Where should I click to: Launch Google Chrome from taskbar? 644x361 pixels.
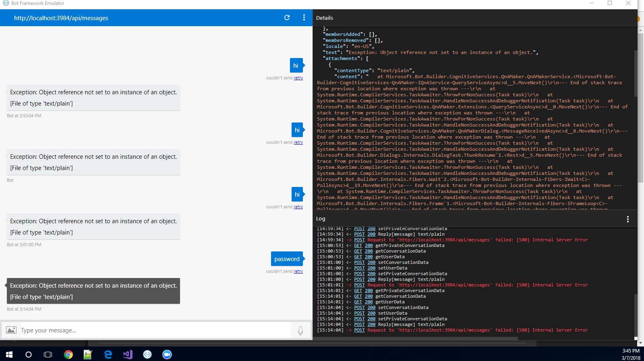(68, 355)
